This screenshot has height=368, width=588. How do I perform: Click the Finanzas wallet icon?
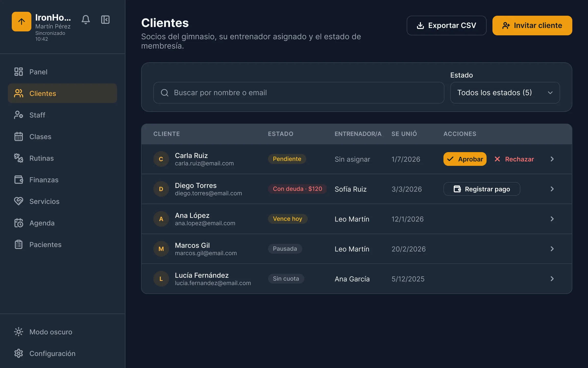[19, 180]
